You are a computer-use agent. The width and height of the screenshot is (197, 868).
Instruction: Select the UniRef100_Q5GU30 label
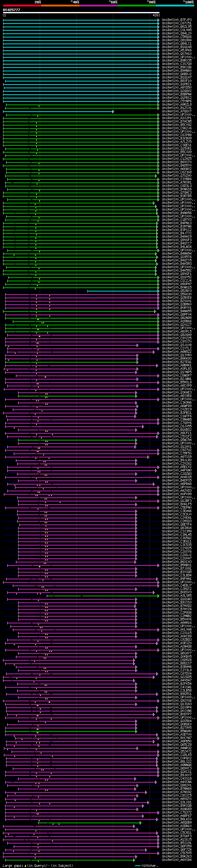(177, 294)
